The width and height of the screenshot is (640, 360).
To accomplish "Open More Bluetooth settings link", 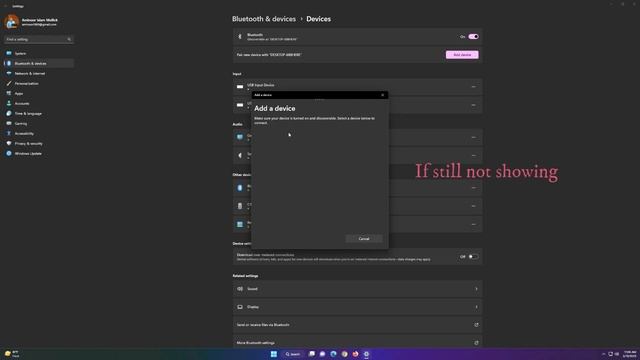I will [357, 342].
